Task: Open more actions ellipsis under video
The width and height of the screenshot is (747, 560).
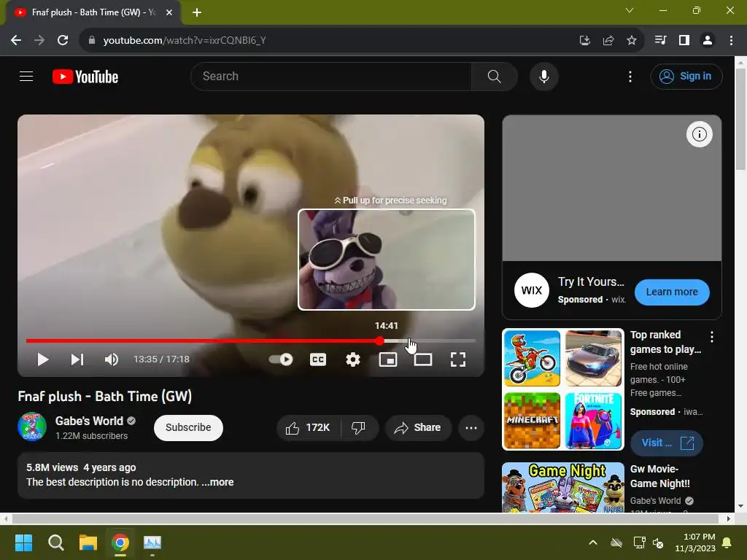Action: [471, 427]
